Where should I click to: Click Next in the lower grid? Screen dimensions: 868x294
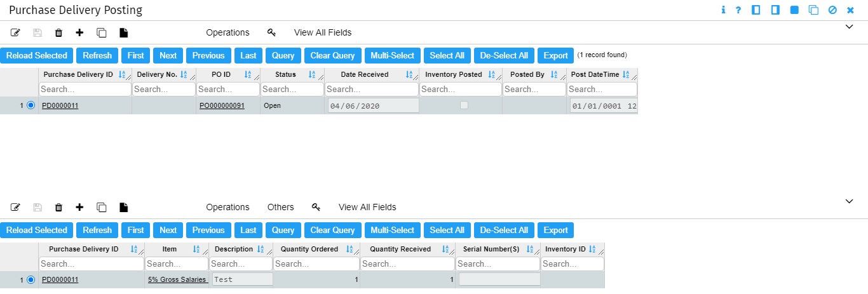click(168, 230)
